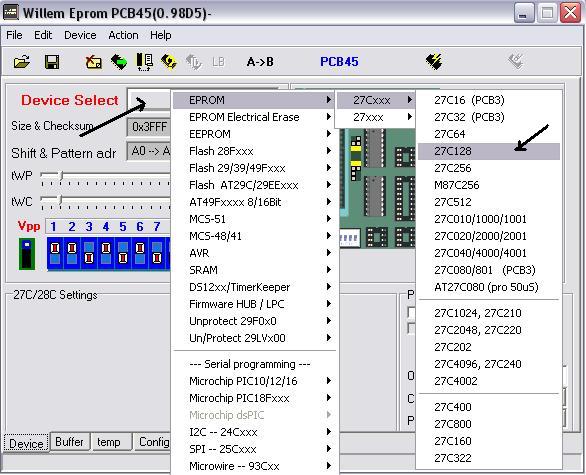Click the Shift & Pattern adr field

click(x=149, y=151)
